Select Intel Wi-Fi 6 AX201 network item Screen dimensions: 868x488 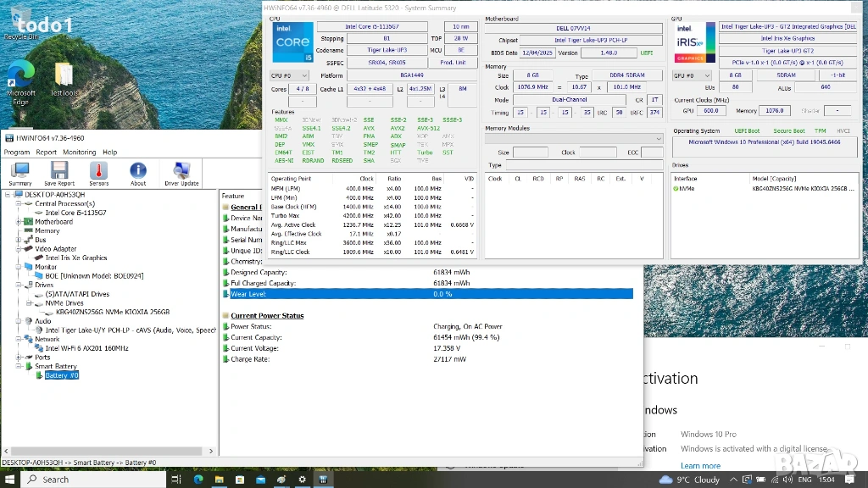click(x=86, y=348)
